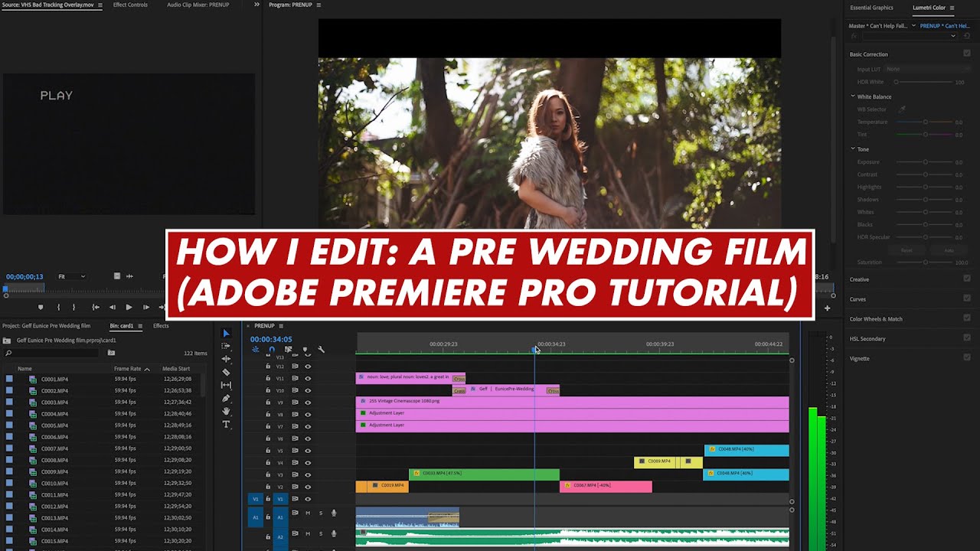Viewport: 980px width, 551px height.
Task: Open the Lumetri effect selector dropdown
Action: point(910,35)
